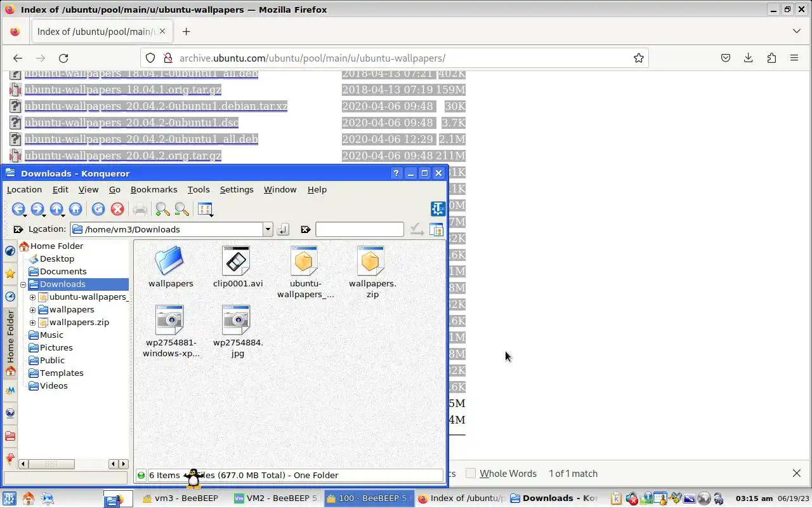The height and width of the screenshot is (508, 812).
Task: Open the Location menu
Action: coord(24,189)
